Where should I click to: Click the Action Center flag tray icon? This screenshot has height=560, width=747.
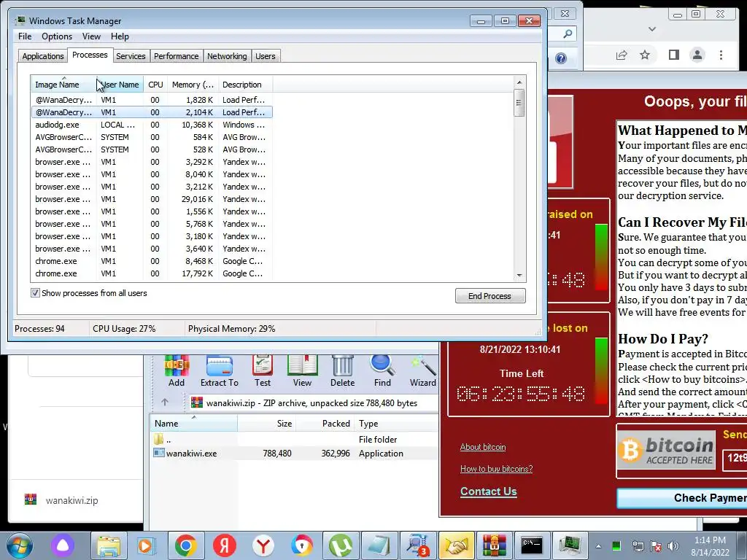656,545
